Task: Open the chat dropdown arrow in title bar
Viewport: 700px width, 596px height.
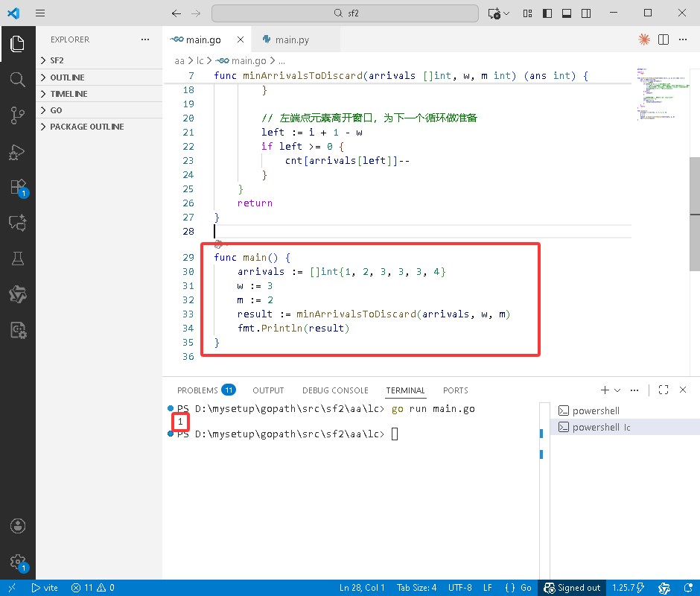Action: (x=506, y=13)
